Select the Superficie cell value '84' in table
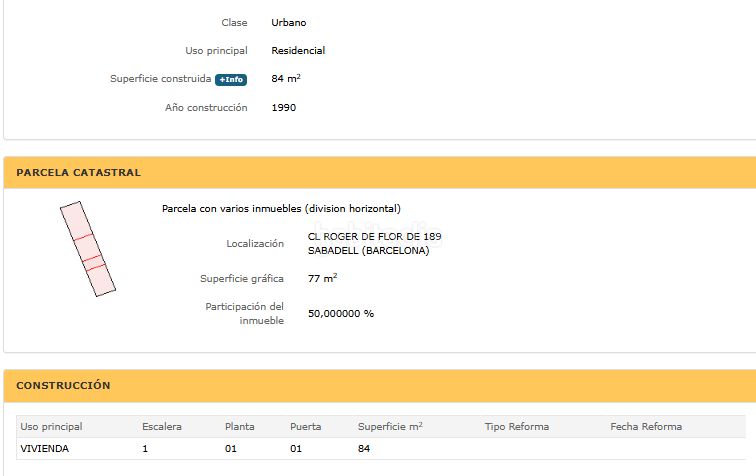This screenshot has height=476, width=756. pos(364,449)
